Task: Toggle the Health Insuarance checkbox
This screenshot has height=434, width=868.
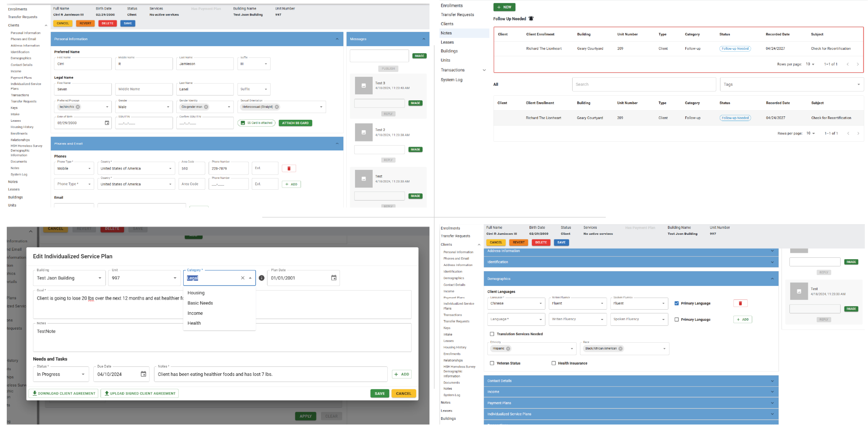Action: point(553,363)
